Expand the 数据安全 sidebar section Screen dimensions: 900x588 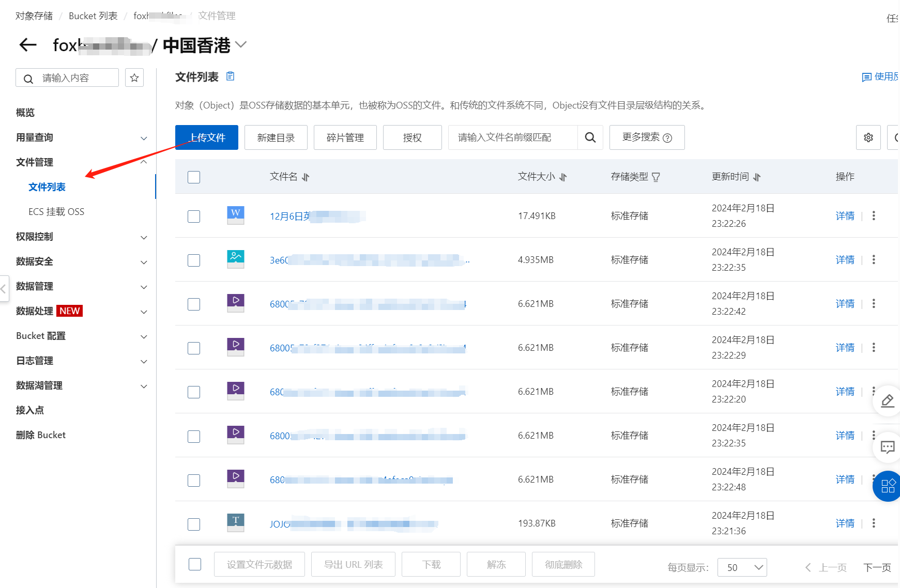pos(144,262)
